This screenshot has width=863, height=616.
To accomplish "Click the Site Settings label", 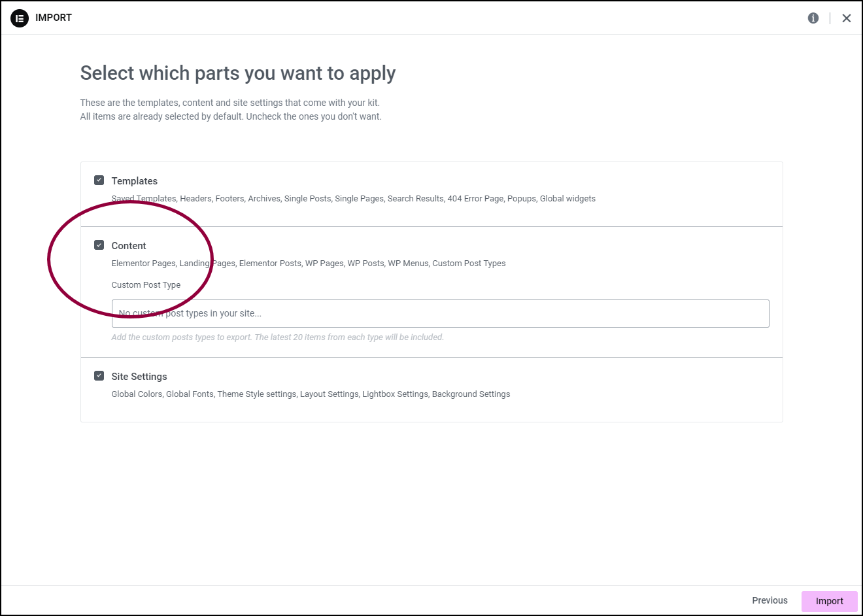I will tap(139, 377).
